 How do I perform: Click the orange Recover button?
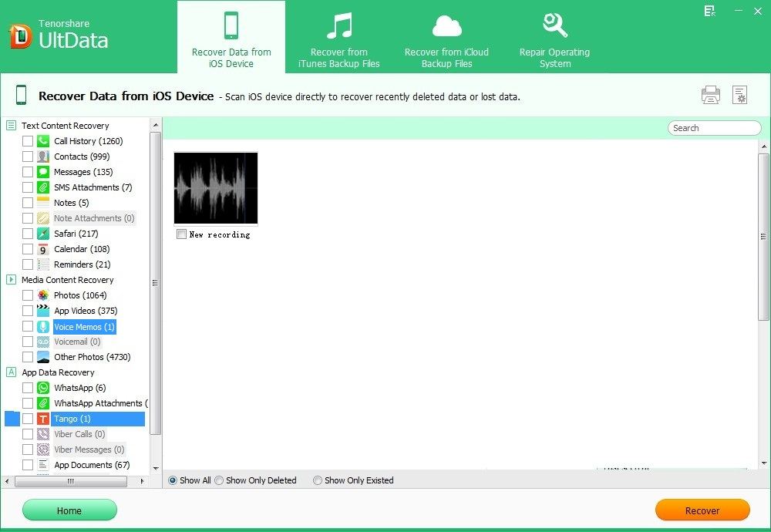coord(702,510)
